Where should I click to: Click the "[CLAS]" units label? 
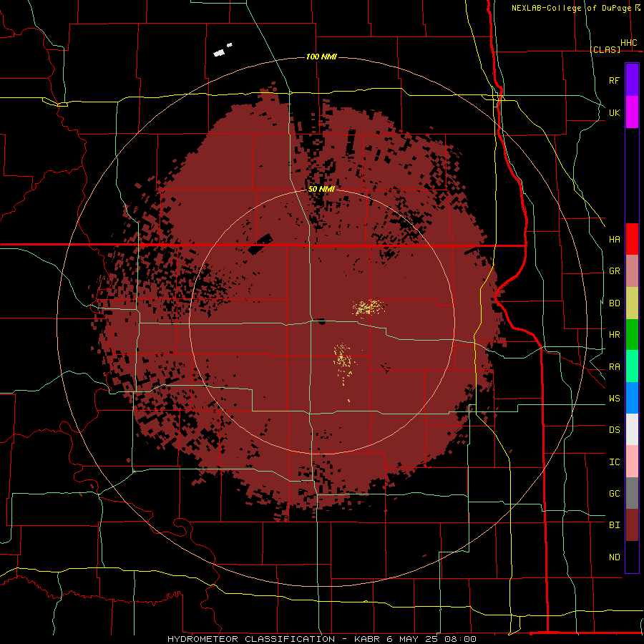tap(605, 49)
